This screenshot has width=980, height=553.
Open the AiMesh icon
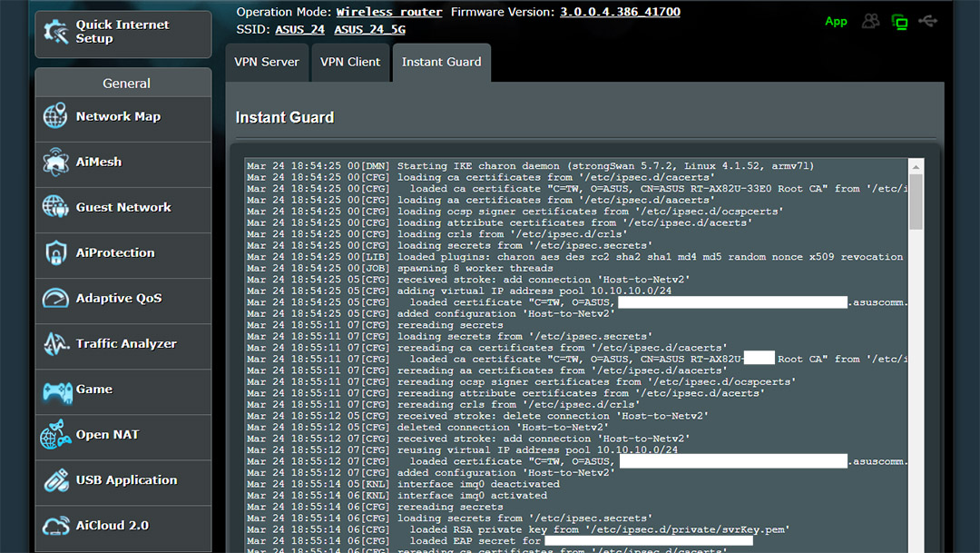point(55,162)
